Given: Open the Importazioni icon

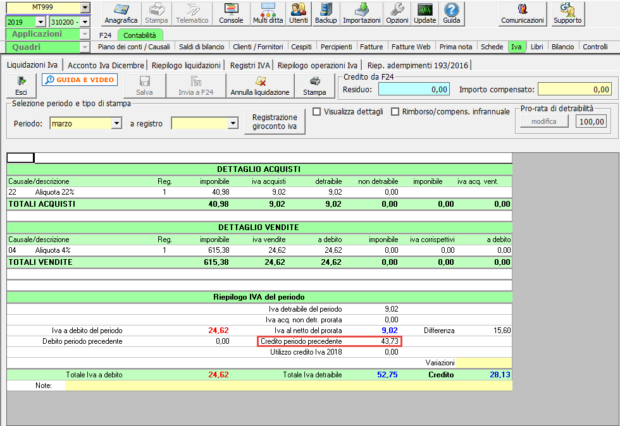Looking at the screenshot, I should tap(360, 14).
